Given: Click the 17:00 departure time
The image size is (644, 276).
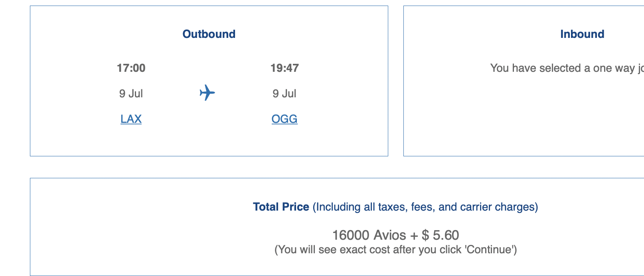Looking at the screenshot, I should pyautogui.click(x=131, y=68).
